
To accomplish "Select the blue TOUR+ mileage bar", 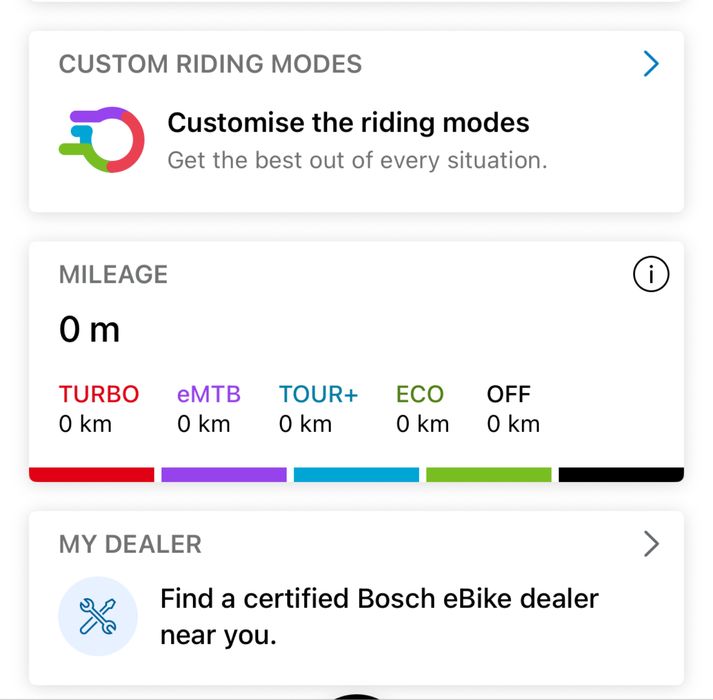I will click(x=356, y=474).
